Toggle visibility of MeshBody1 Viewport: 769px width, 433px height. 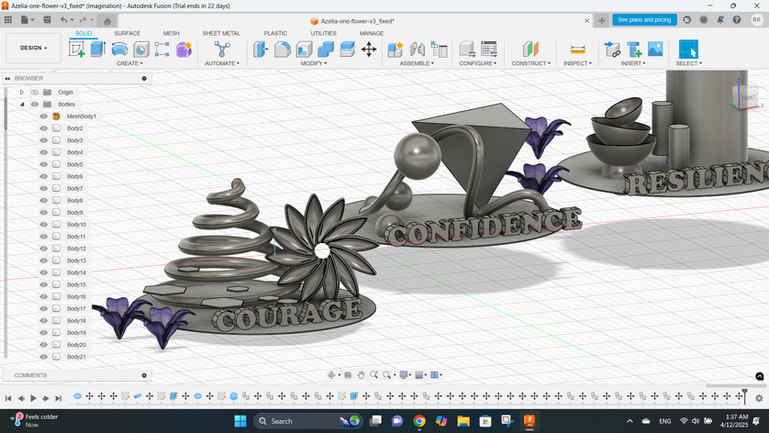(x=44, y=116)
